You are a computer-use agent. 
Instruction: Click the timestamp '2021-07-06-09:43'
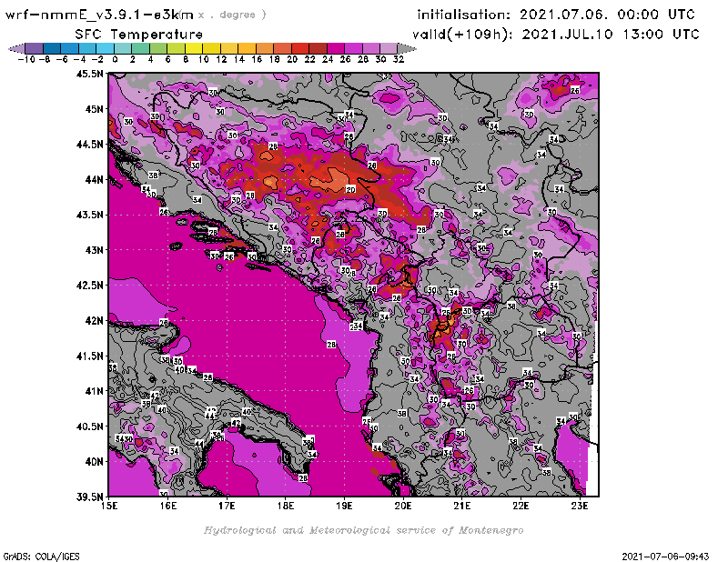coord(665,557)
